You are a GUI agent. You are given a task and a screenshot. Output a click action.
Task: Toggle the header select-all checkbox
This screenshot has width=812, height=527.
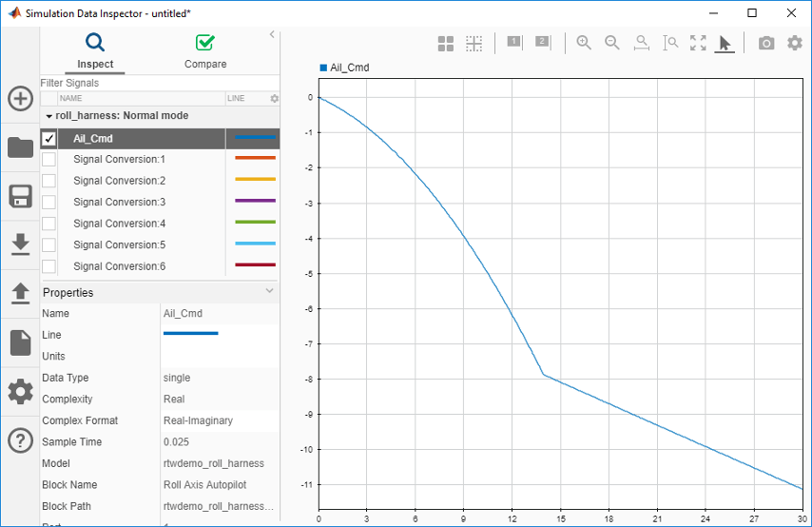(48, 99)
